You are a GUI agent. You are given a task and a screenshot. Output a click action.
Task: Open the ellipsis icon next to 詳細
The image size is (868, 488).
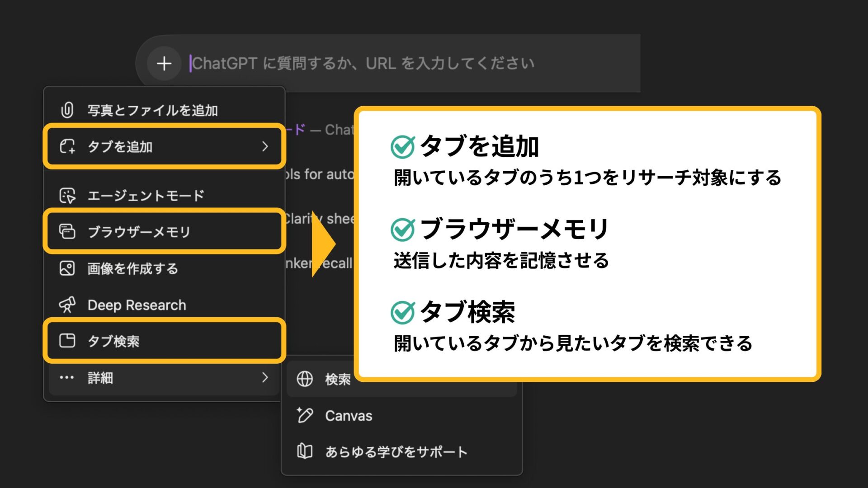(x=67, y=378)
